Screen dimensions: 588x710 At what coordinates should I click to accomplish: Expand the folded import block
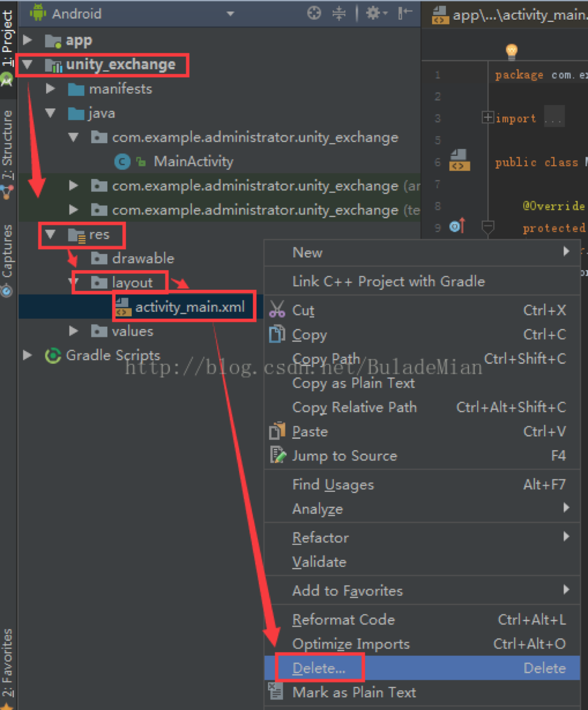tap(488, 118)
